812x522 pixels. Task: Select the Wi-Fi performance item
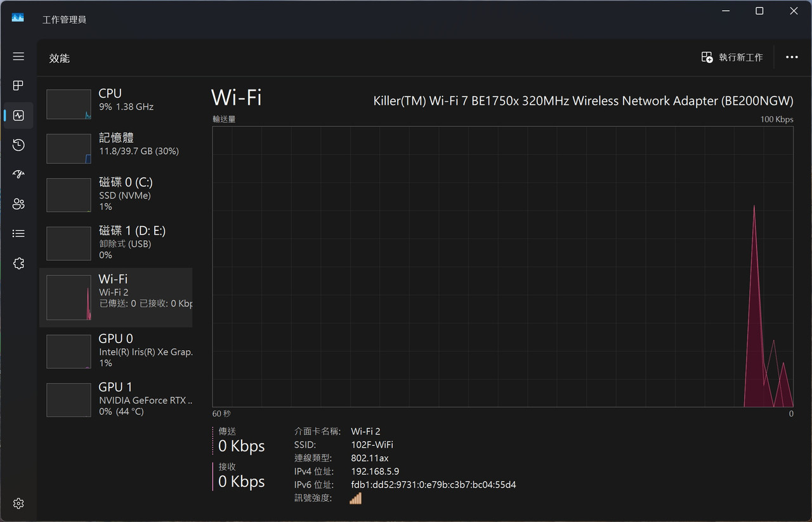pos(116,297)
